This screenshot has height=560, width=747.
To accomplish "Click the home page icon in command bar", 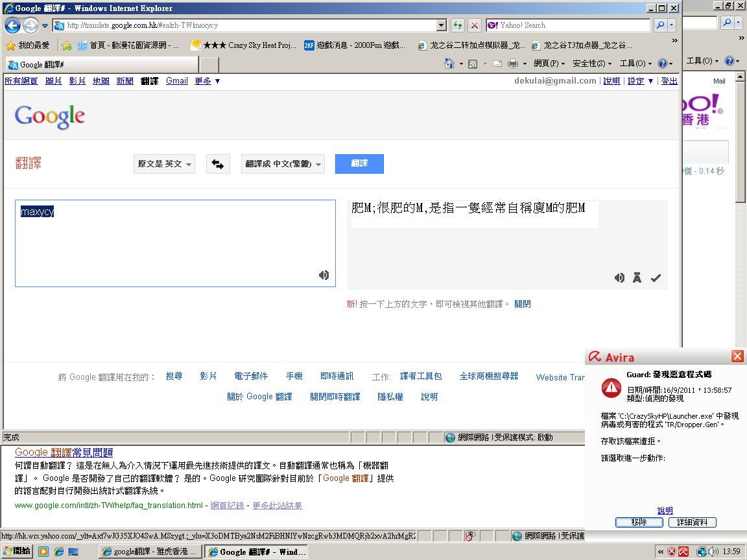I will [449, 64].
